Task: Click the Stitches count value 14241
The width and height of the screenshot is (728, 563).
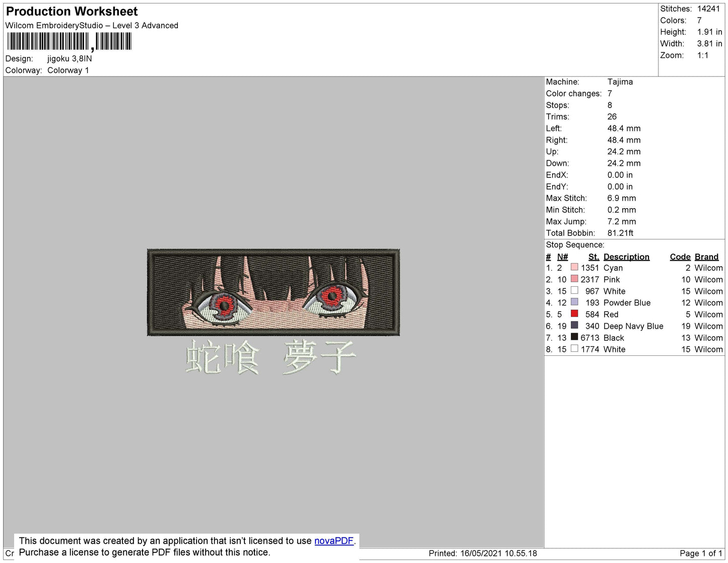Action: (x=708, y=9)
